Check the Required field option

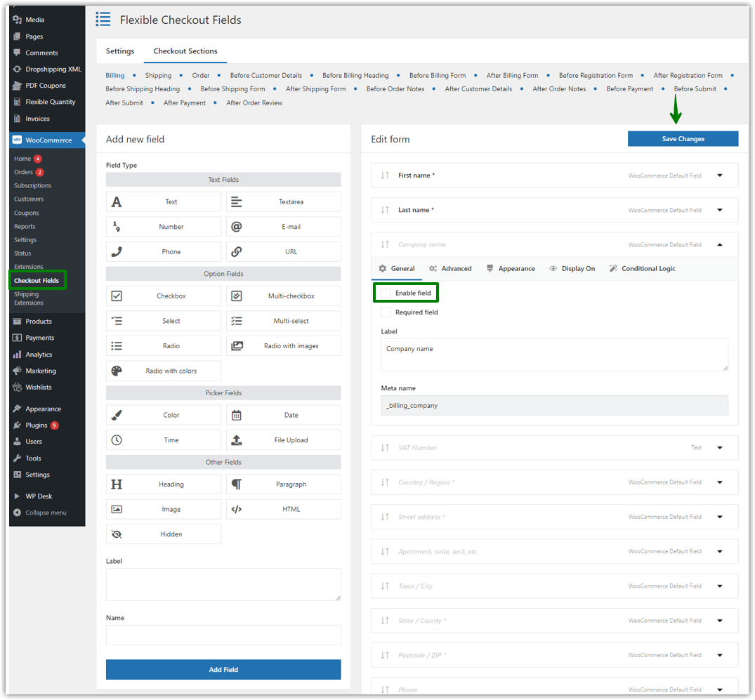click(x=385, y=312)
